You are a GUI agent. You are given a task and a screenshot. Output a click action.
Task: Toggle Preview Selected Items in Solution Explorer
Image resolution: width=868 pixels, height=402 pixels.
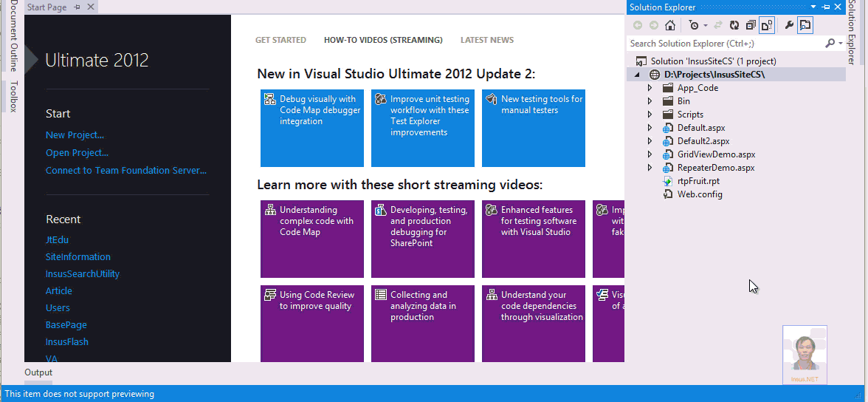point(806,25)
